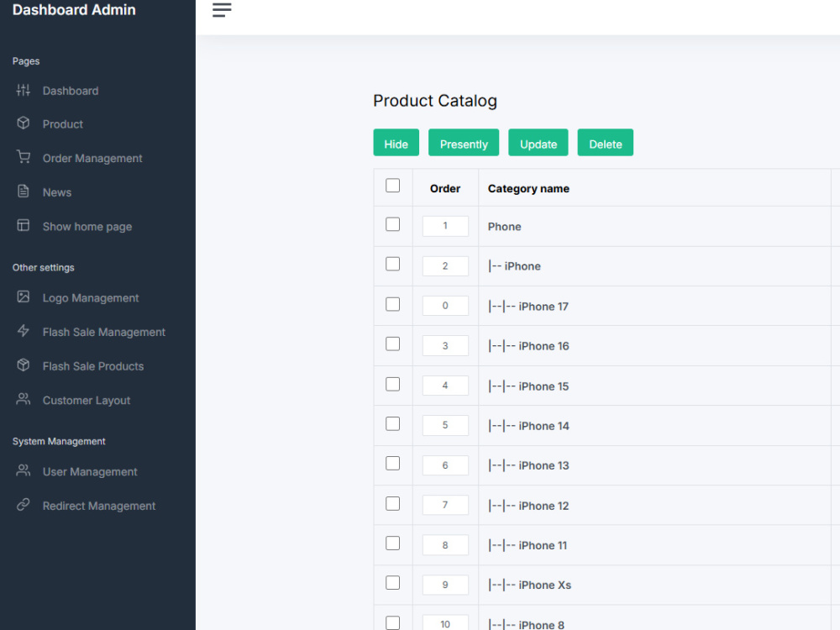Open Redirect Management page

click(99, 507)
